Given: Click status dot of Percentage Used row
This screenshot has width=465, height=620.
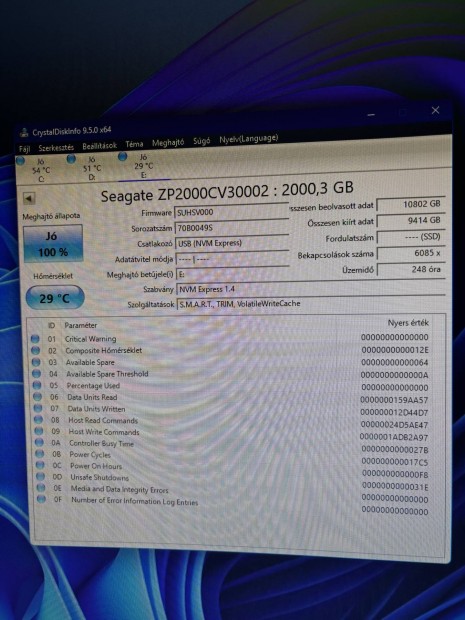Looking at the screenshot, I should click(x=37, y=385).
